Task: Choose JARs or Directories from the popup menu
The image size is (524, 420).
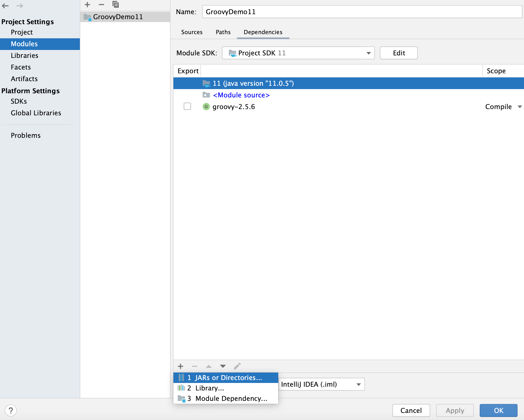Action: coord(226,378)
